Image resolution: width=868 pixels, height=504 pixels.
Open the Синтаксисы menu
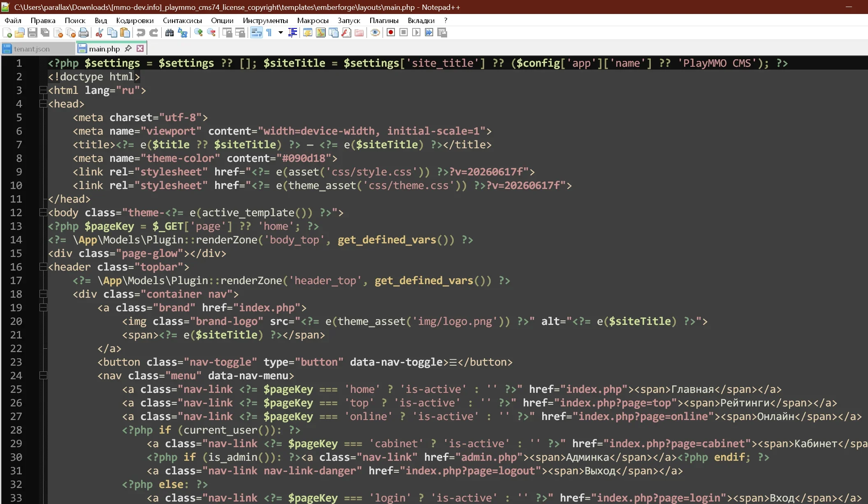[x=182, y=20]
